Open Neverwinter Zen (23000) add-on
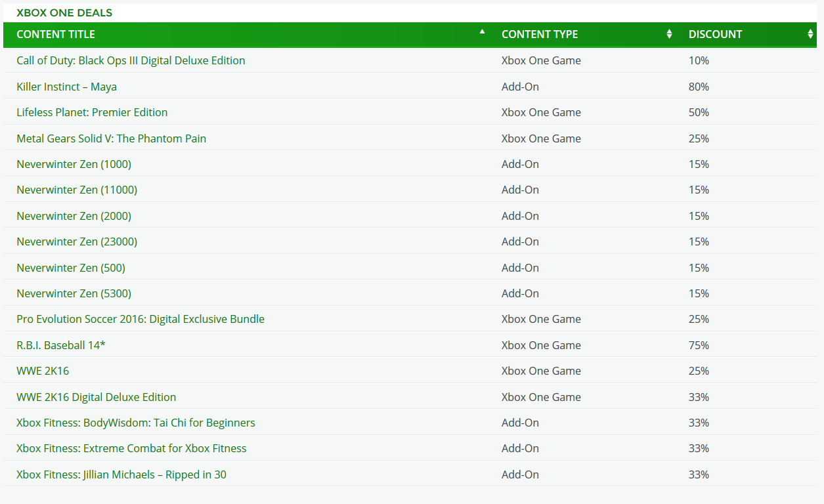This screenshot has width=824, height=504. point(77,241)
